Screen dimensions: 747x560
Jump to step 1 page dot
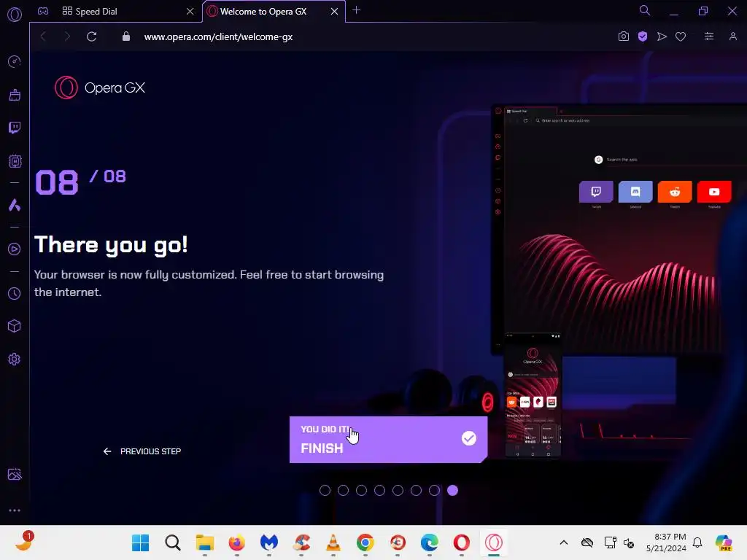pos(325,491)
